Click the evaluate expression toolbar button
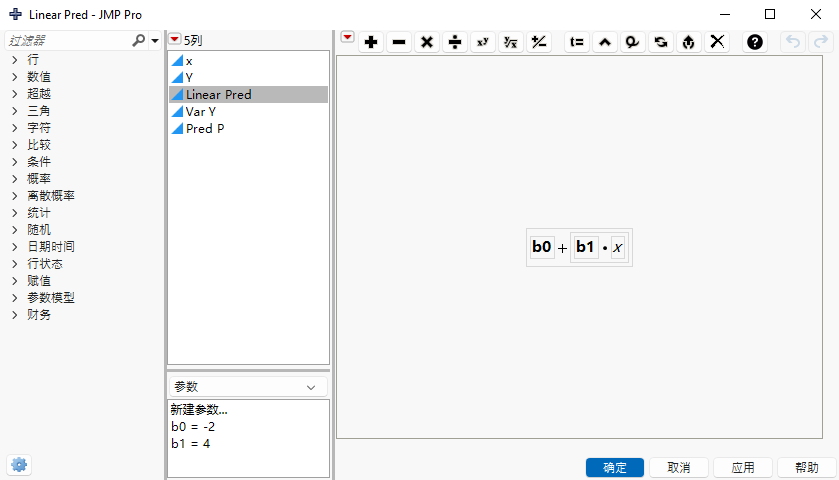 [x=689, y=42]
